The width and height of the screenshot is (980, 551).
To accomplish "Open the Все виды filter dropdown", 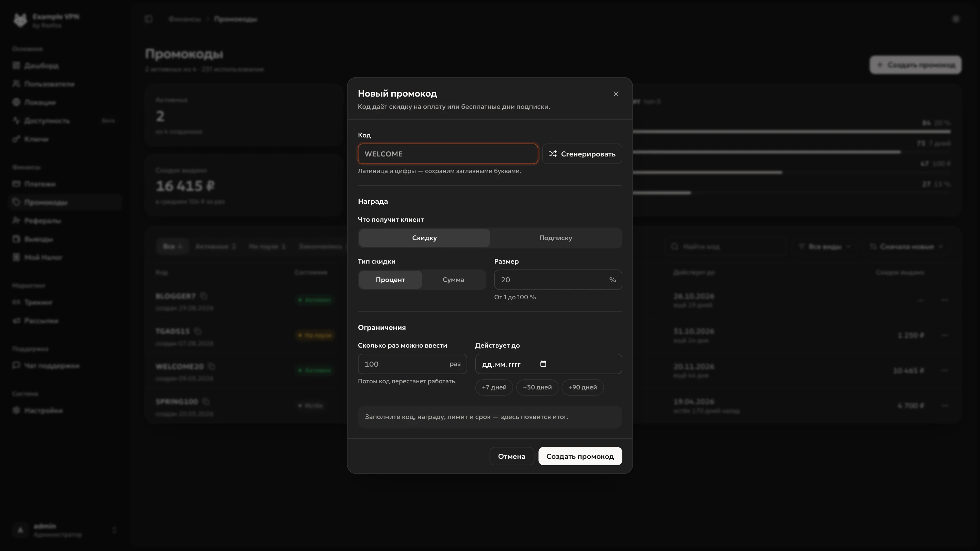I will click(824, 247).
